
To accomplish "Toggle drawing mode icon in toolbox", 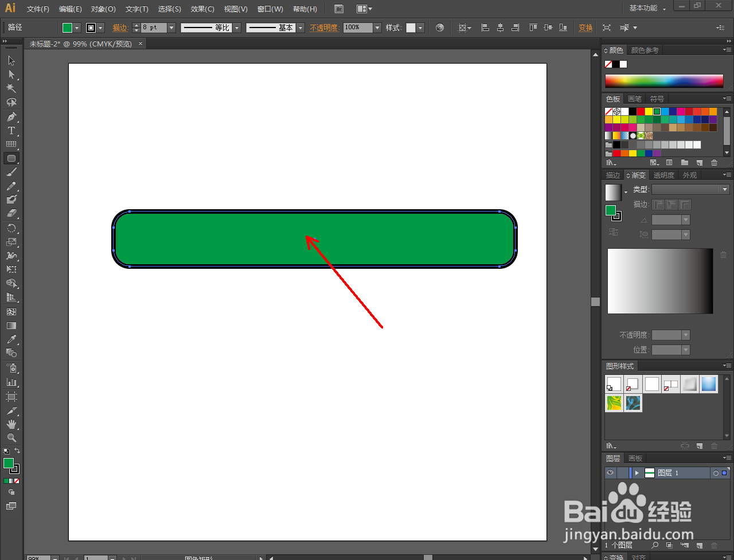I will (x=11, y=492).
